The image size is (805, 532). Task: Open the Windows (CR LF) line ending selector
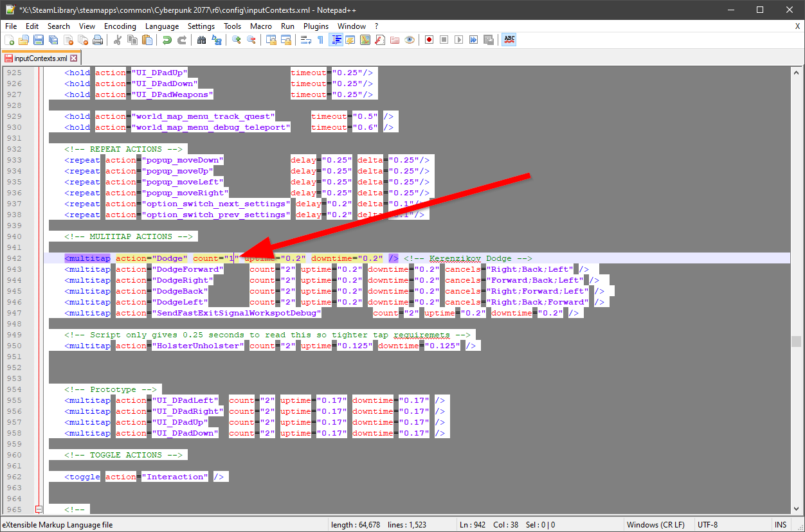tap(656, 525)
